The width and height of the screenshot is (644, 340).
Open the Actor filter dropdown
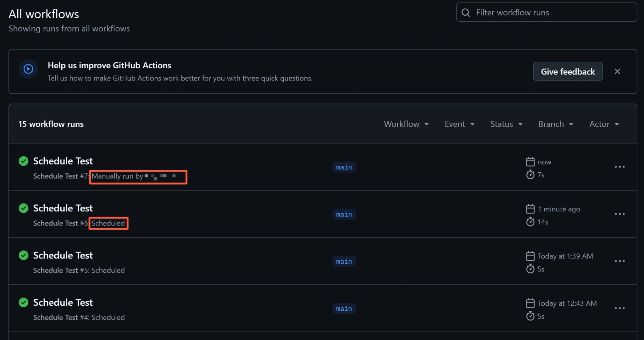[x=604, y=124]
